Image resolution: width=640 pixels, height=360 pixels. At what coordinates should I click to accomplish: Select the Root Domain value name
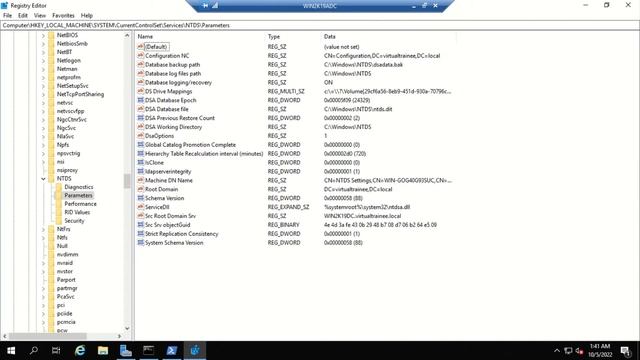(x=162, y=189)
